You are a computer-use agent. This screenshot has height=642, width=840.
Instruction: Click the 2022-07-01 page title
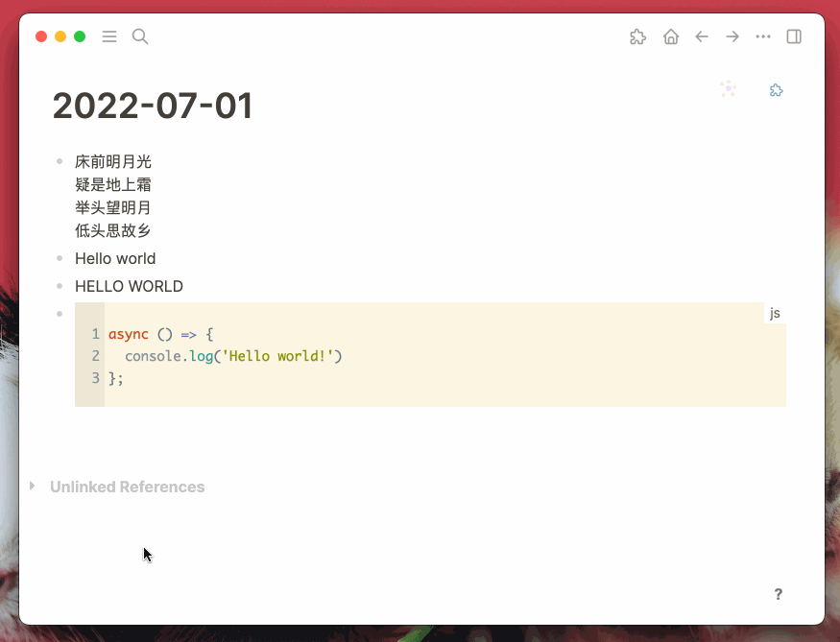point(153,106)
